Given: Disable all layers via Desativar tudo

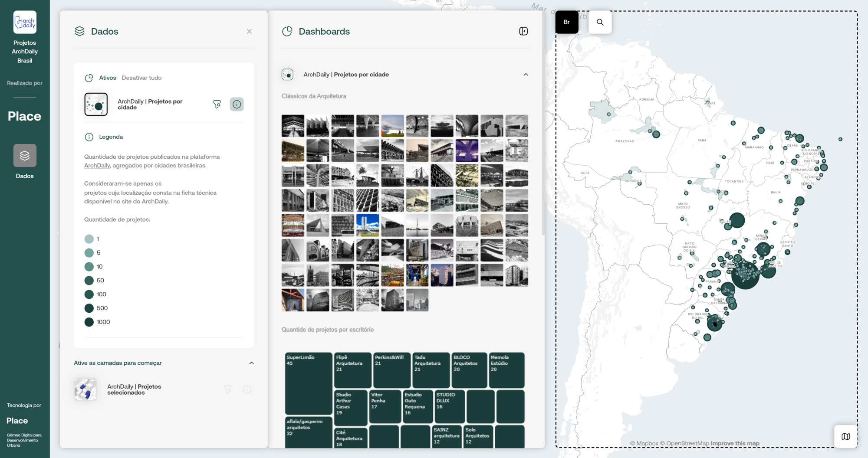Looking at the screenshot, I should click(141, 78).
